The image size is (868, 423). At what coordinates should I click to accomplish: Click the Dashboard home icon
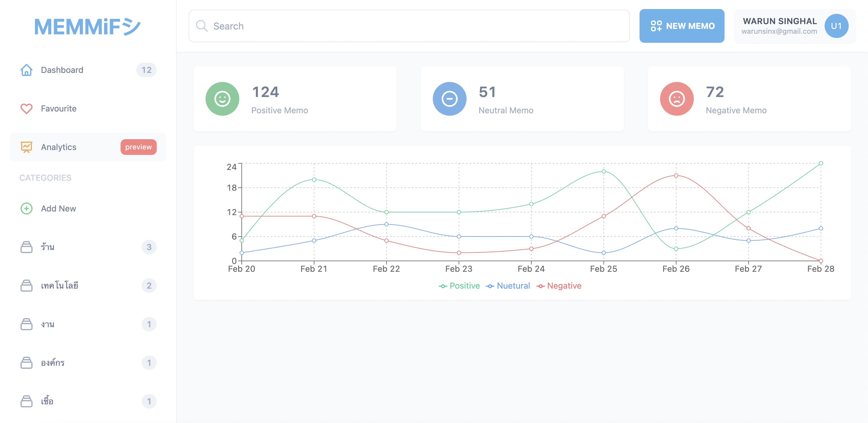point(26,70)
